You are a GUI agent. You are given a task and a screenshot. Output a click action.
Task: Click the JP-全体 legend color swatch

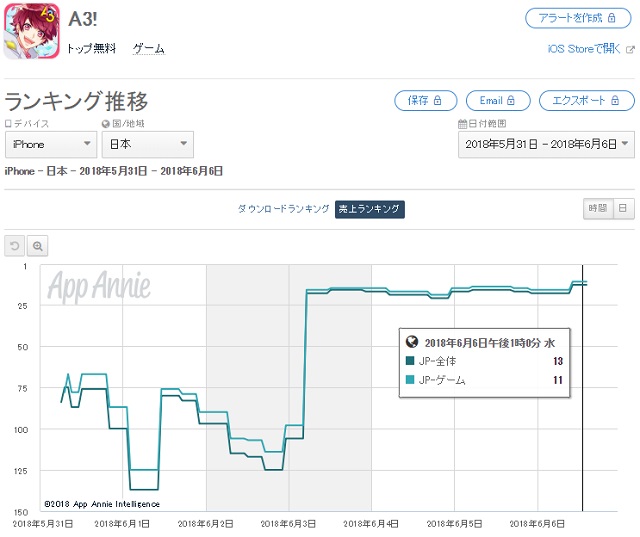410,361
